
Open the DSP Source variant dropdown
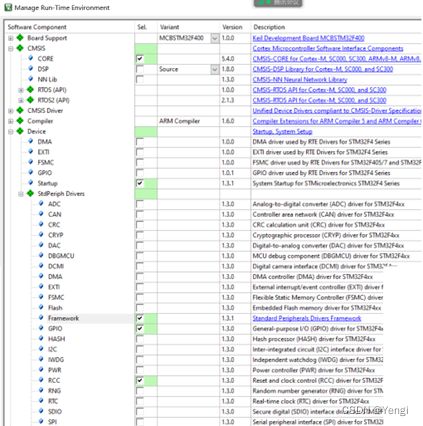tap(215, 69)
